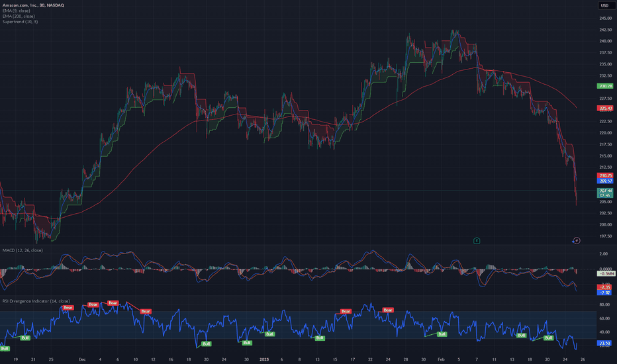Click the 200.00 price scale label
Viewport: 617px width, 364px height.
point(606,225)
